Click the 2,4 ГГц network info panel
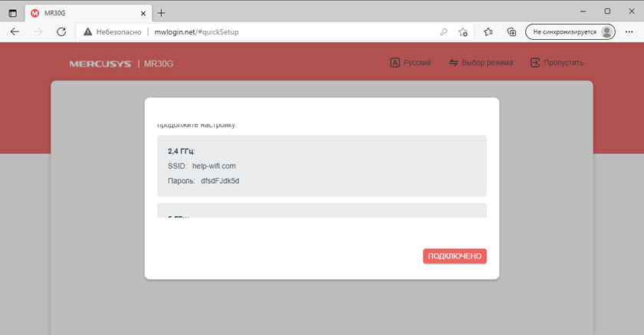644x335 pixels. coord(322,166)
